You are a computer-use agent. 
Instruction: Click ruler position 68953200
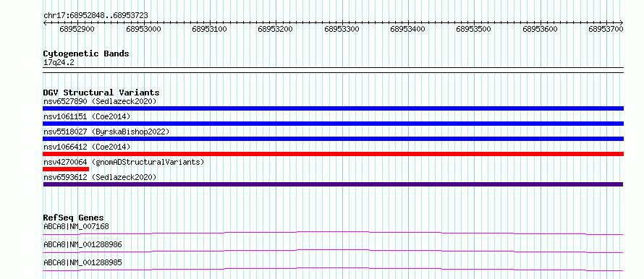pyautogui.click(x=275, y=29)
